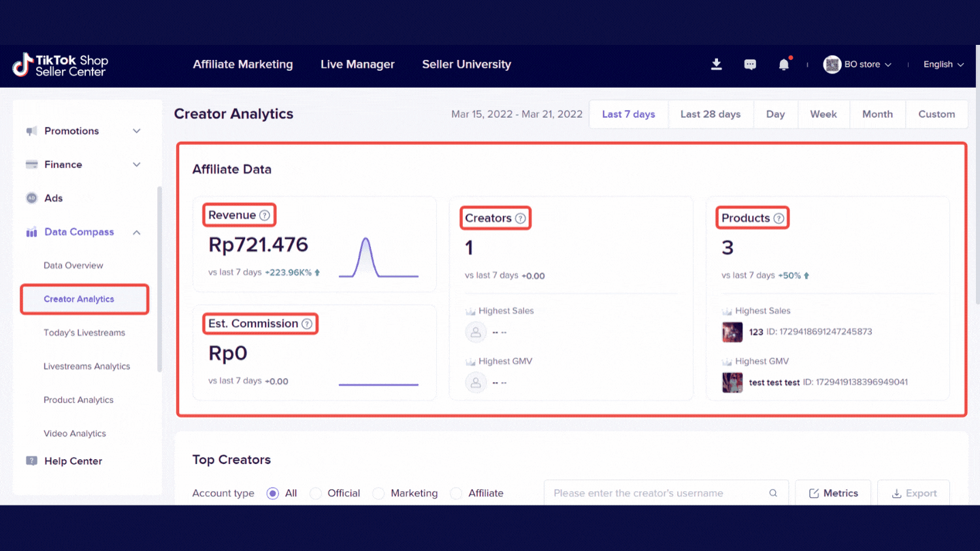This screenshot has height=551, width=980.
Task: Click the Products info question icon
Action: click(x=779, y=218)
